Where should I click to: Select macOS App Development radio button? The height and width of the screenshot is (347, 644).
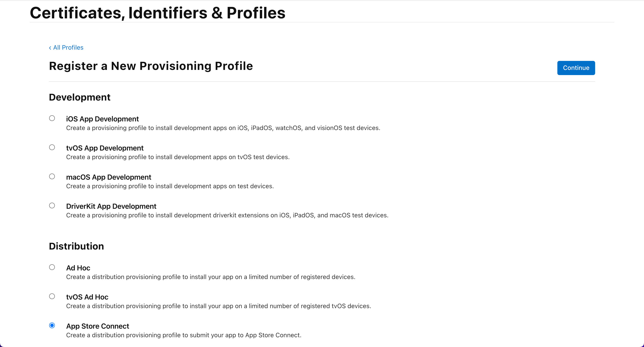pyautogui.click(x=52, y=176)
